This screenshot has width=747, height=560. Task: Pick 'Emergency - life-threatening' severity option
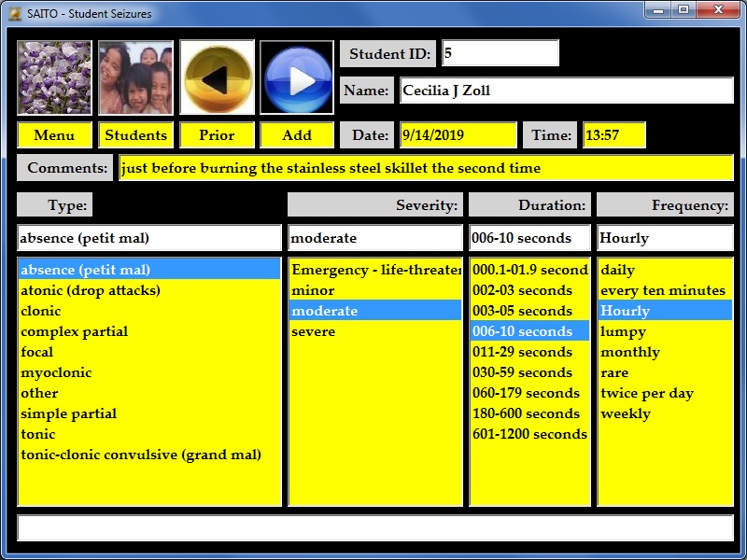click(x=375, y=270)
